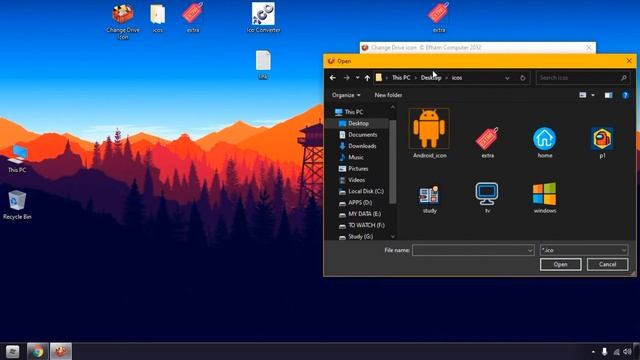Open TO WATCH (F:) drive in navigation pane
This screenshot has width=640, height=360.
(362, 225)
